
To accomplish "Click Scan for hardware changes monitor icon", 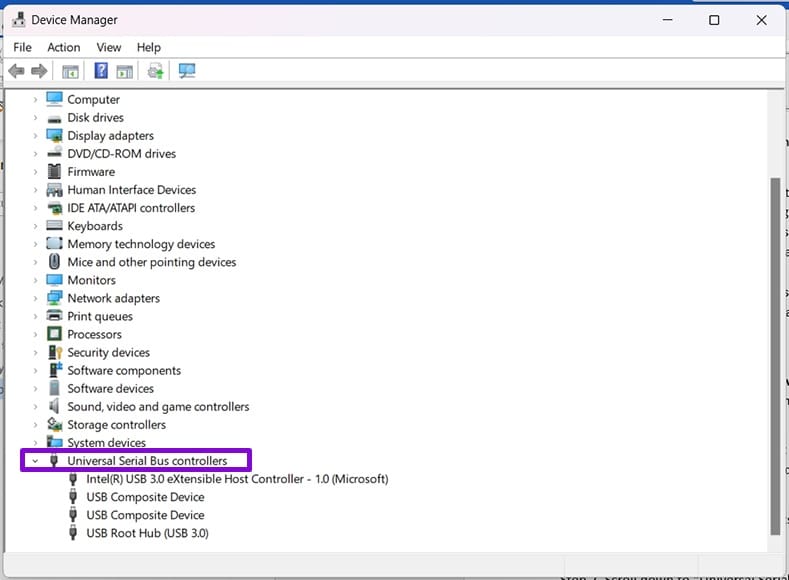I will pyautogui.click(x=187, y=70).
